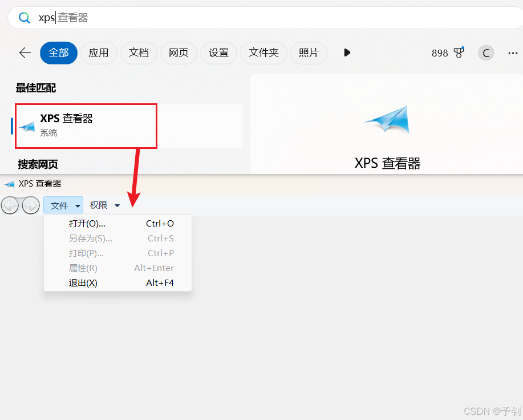Image resolution: width=523 pixels, height=420 pixels.
Task: Select the 全部 filter tab
Action: point(59,52)
